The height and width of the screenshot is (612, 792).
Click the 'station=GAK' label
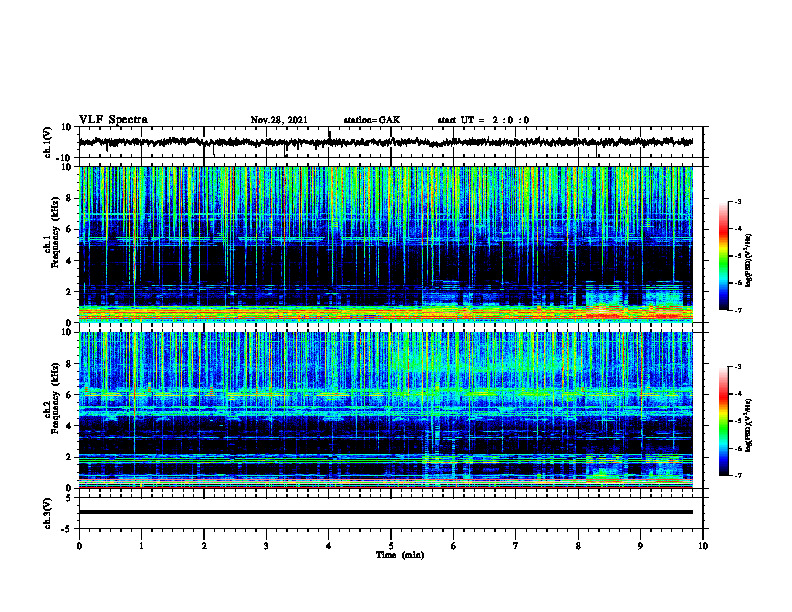tap(372, 120)
